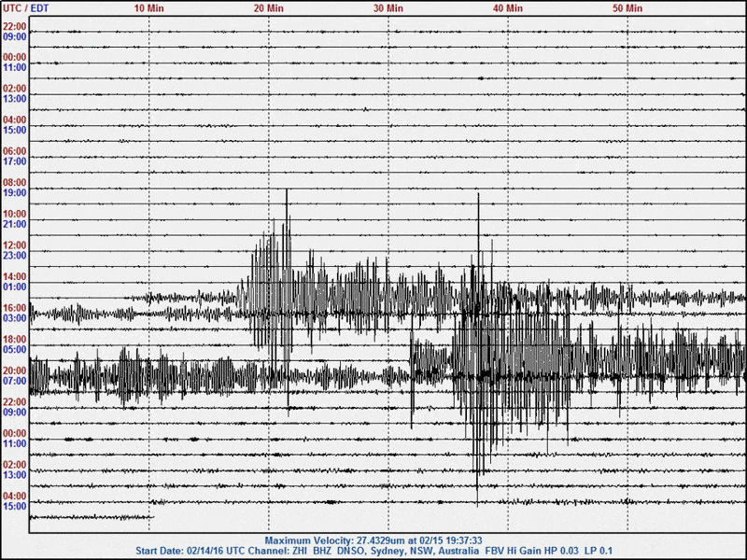Select the "Start Date: 02/14/16" text
This screenshot has height=560, width=747.
(179, 551)
